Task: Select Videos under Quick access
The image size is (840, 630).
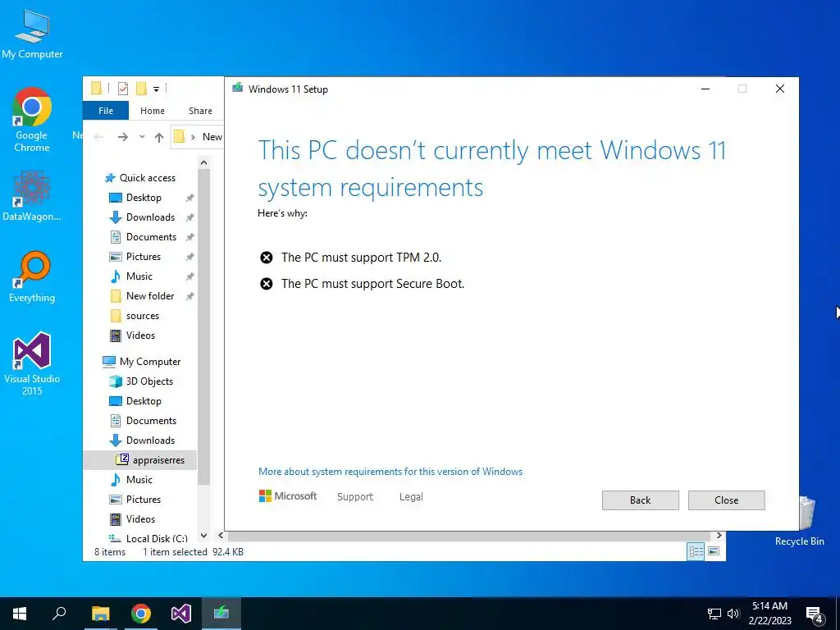Action: [x=140, y=336]
